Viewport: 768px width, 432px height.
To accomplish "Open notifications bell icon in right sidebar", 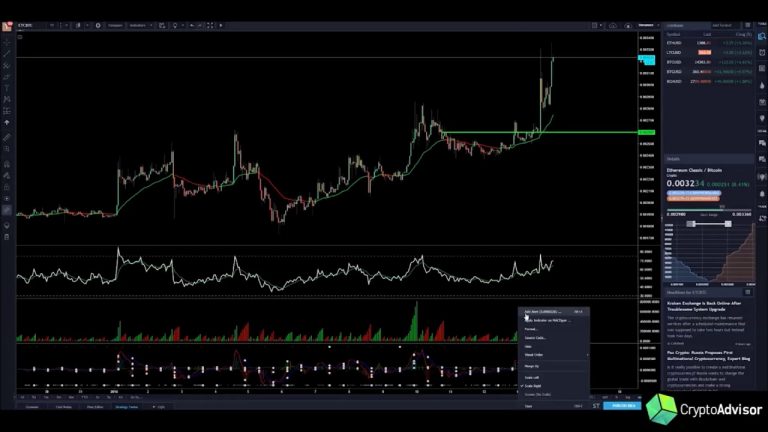I will (762, 194).
